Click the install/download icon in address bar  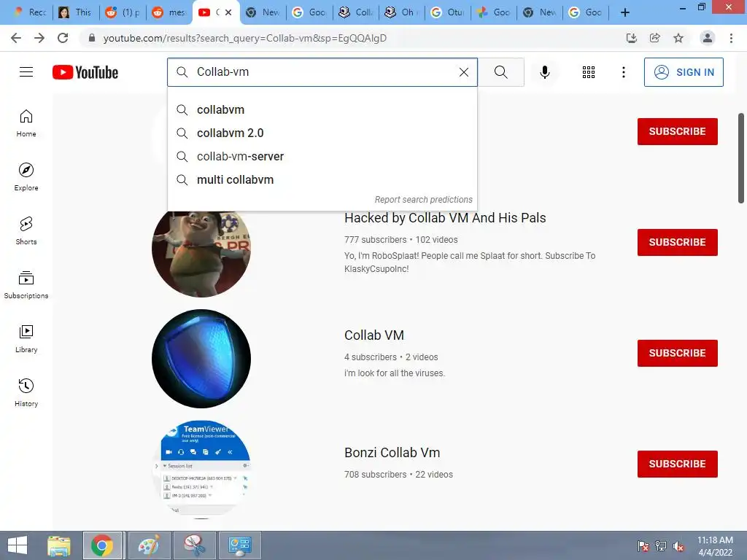tap(631, 38)
